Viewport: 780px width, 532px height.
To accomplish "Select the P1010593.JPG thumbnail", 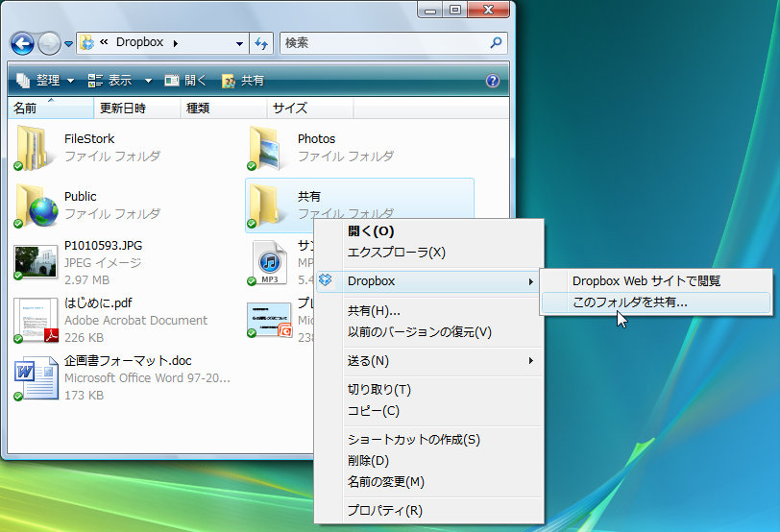I will pos(35,261).
